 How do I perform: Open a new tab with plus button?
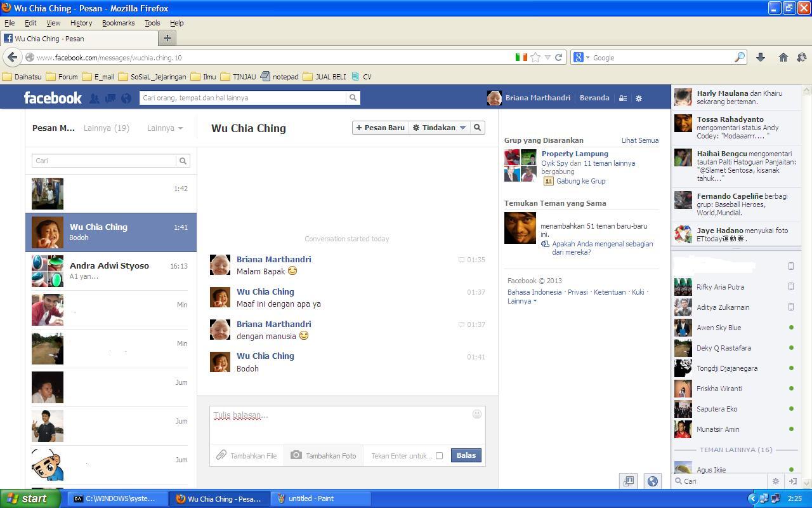coord(167,38)
